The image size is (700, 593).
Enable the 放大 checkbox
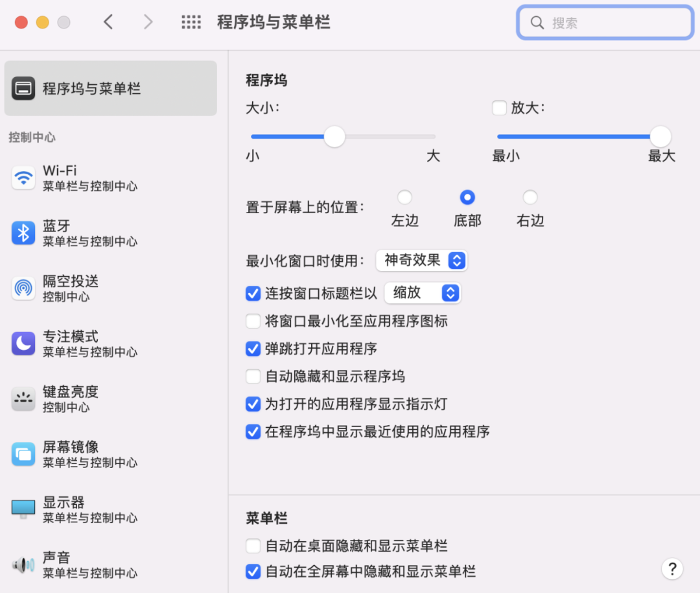499,108
